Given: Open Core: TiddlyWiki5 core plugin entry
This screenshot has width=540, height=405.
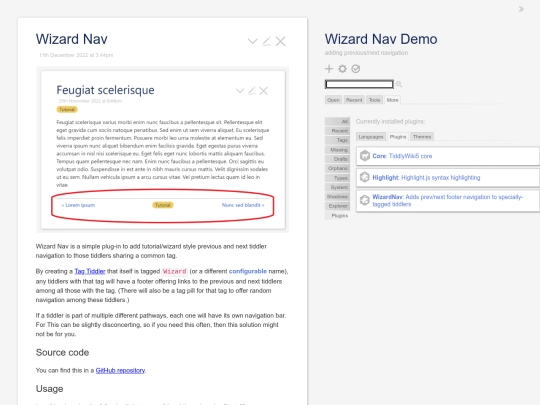Looking at the screenshot, I should 448,156.
